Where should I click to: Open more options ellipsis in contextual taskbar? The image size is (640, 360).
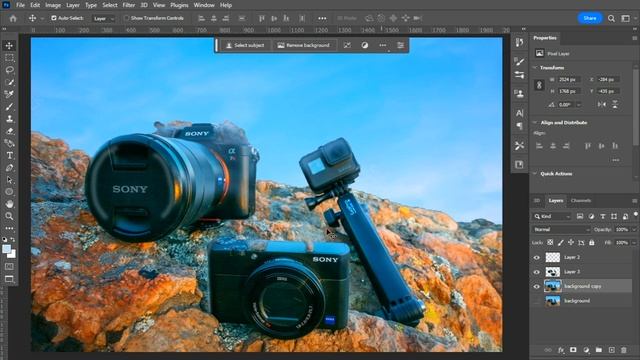382,45
